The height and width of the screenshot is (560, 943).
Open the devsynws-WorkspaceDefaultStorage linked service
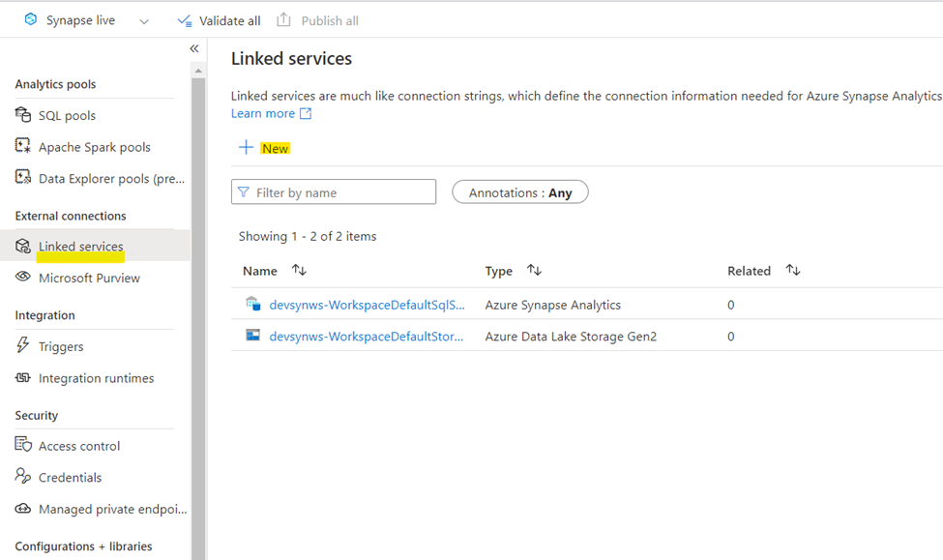coord(366,337)
